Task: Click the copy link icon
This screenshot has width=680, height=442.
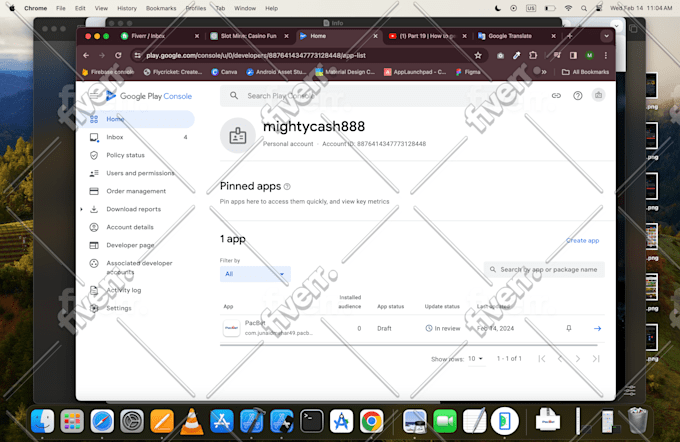Action: 556,95
